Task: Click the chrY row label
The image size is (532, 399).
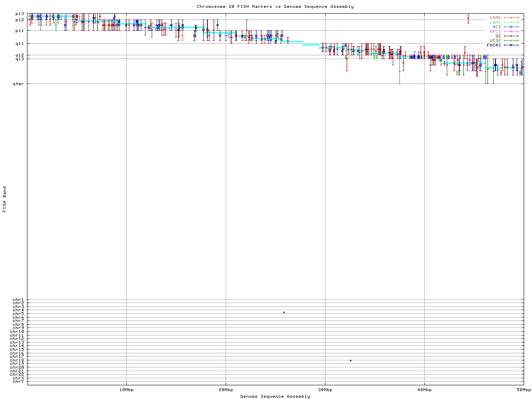Action: click(18, 382)
